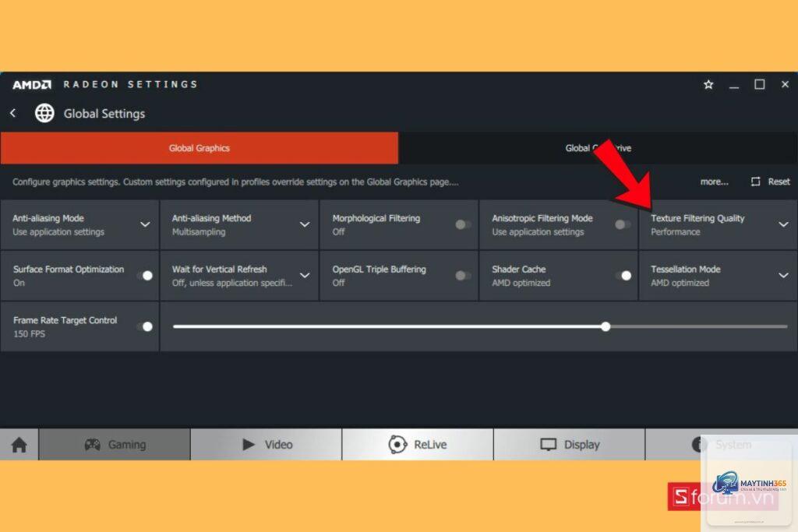Click the Multisampling value text

(199, 232)
